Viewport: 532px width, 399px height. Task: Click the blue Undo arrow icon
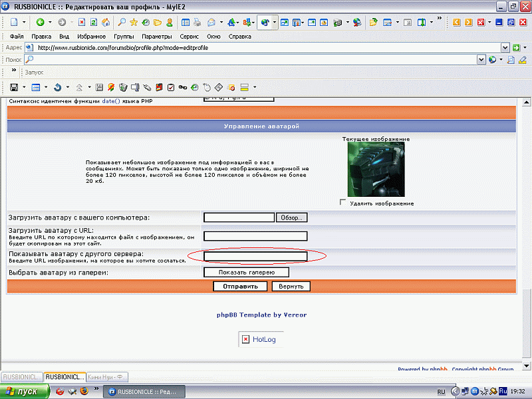(x=58, y=88)
